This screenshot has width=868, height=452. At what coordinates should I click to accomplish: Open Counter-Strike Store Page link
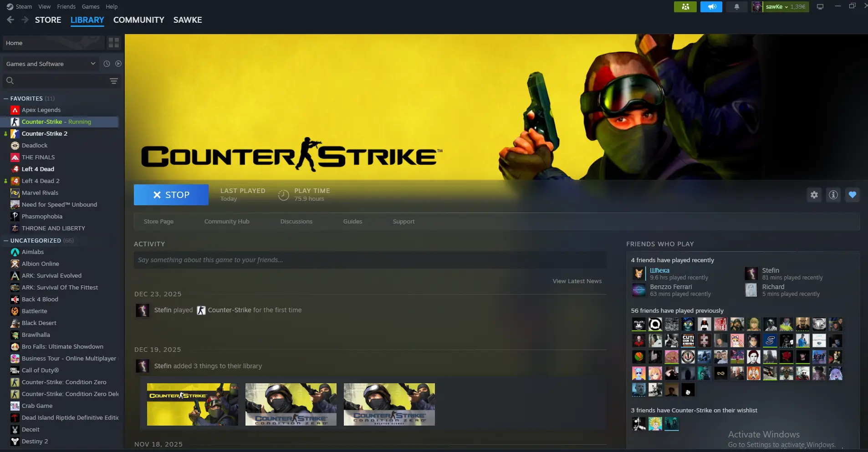(x=158, y=222)
